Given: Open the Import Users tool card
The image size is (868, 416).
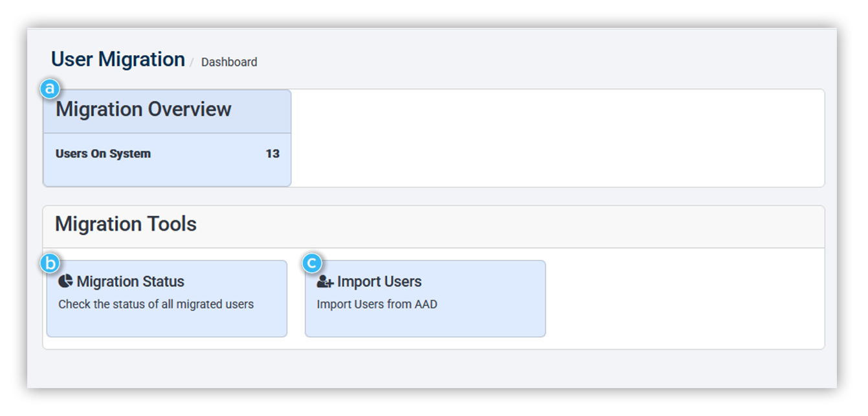Looking at the screenshot, I should tap(425, 299).
